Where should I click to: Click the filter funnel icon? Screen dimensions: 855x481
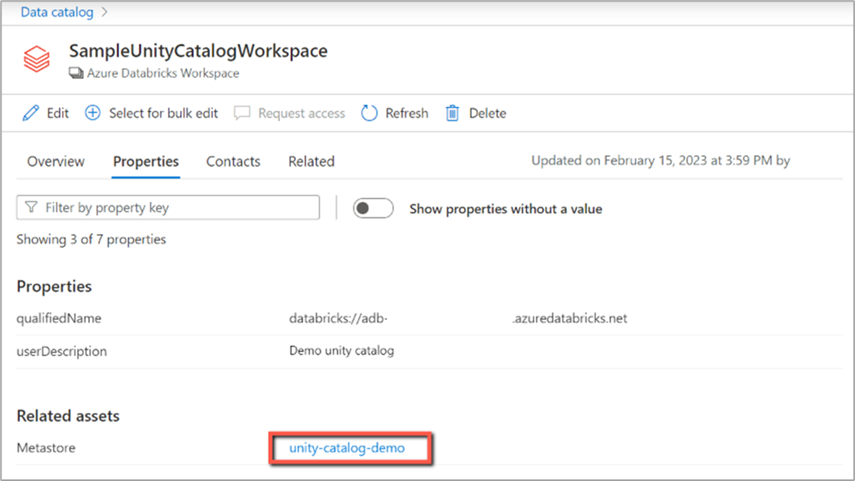click(31, 208)
